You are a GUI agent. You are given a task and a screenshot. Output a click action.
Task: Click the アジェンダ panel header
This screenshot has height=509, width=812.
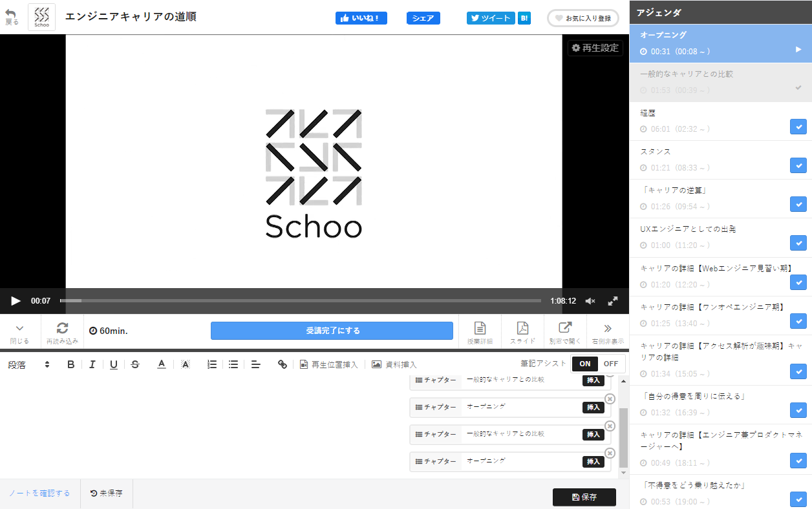[721, 12]
